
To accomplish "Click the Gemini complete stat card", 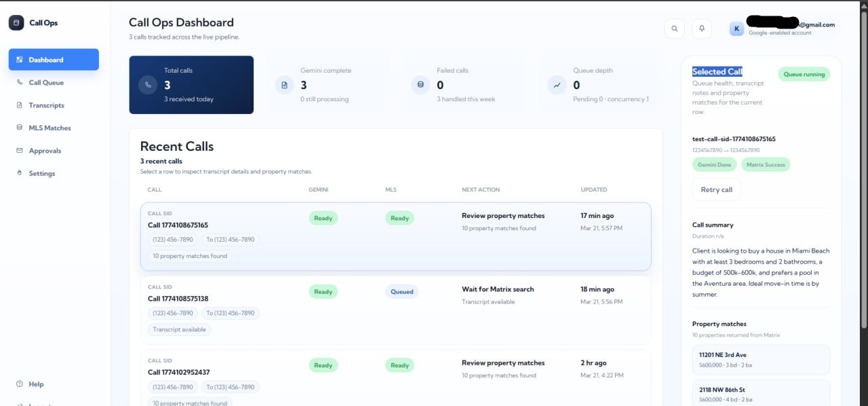I will pyautogui.click(x=328, y=85).
